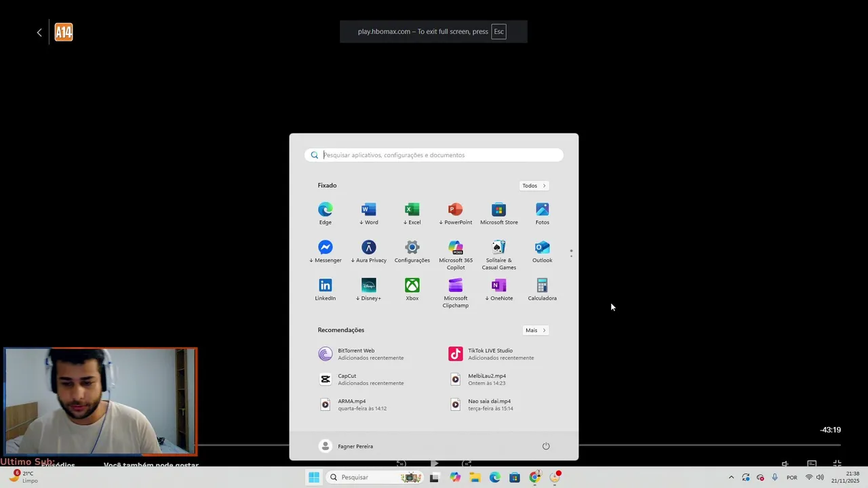Launch Microsoft Clipchamp

(x=456, y=293)
